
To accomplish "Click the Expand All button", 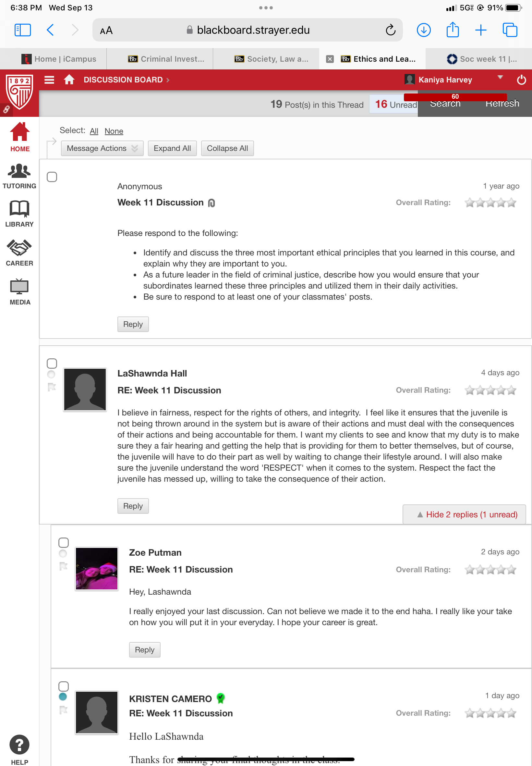I will click(172, 148).
